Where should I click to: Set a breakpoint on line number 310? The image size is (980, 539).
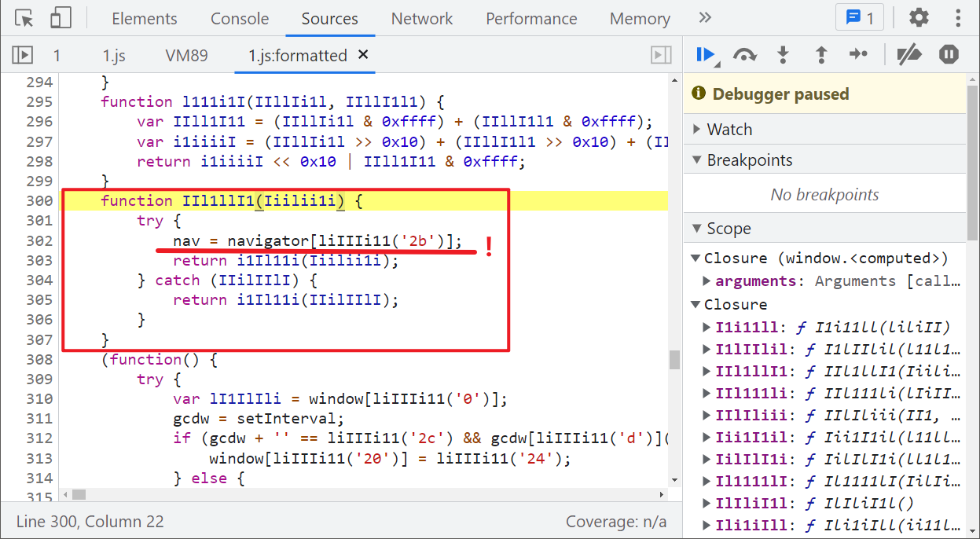point(39,399)
